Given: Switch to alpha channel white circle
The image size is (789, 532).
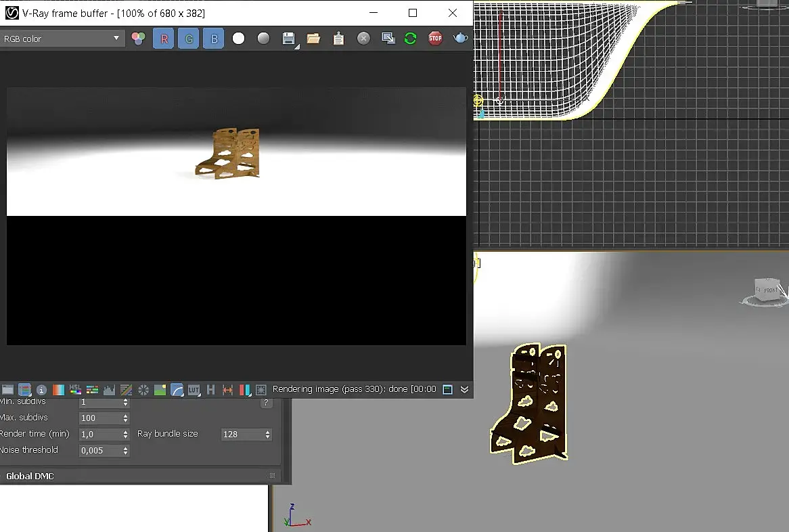Looking at the screenshot, I should [x=238, y=39].
